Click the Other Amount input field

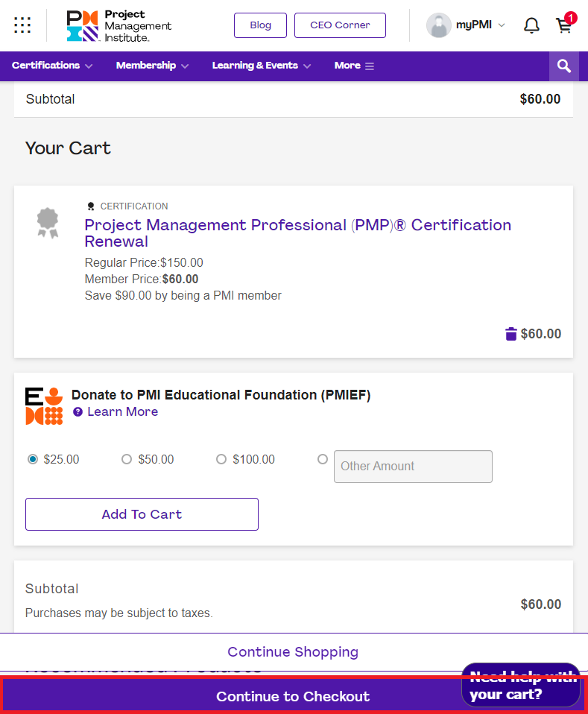(413, 467)
